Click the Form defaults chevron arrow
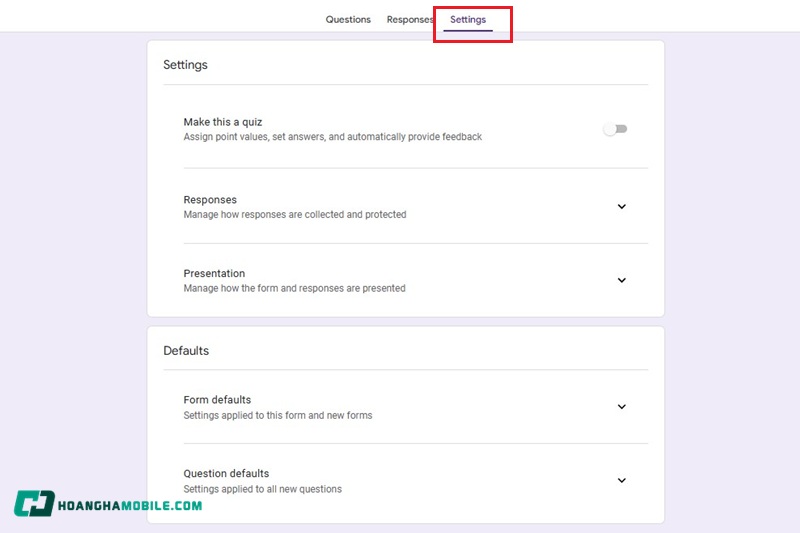800x533 pixels. tap(621, 407)
